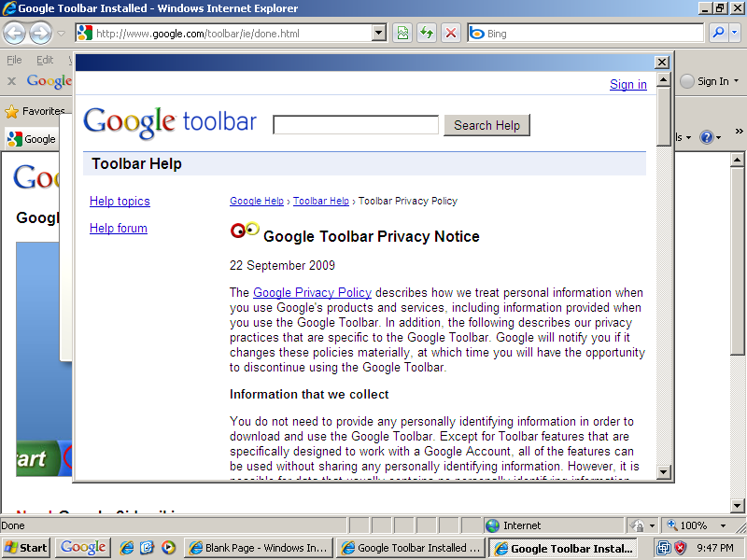This screenshot has height=560, width=747.
Task: Click the Search Help text field
Action: tap(356, 125)
